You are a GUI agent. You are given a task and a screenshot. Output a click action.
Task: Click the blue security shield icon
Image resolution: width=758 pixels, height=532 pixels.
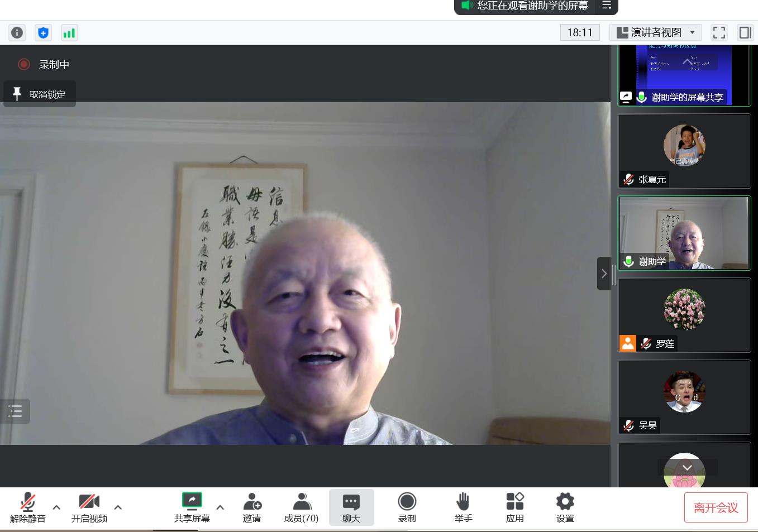pos(43,33)
